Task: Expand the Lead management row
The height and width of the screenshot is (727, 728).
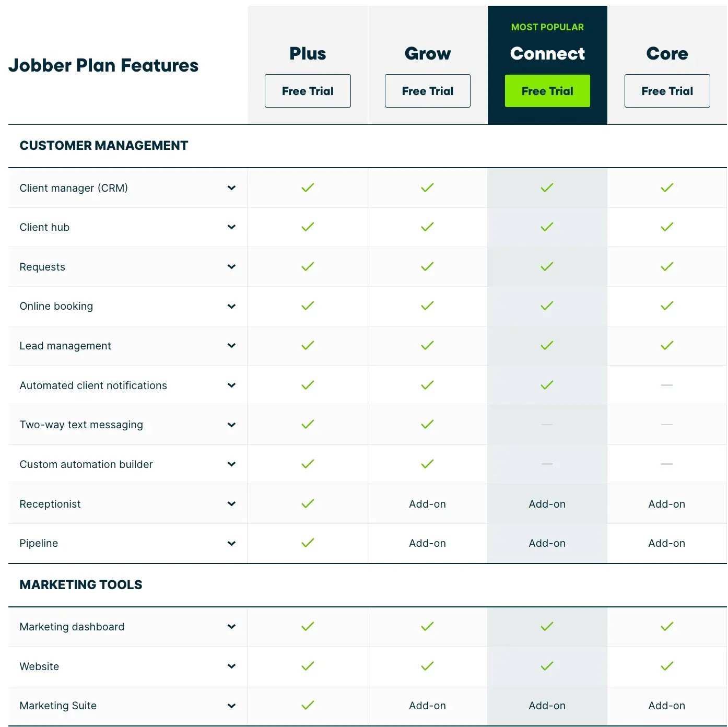Action: click(x=231, y=346)
